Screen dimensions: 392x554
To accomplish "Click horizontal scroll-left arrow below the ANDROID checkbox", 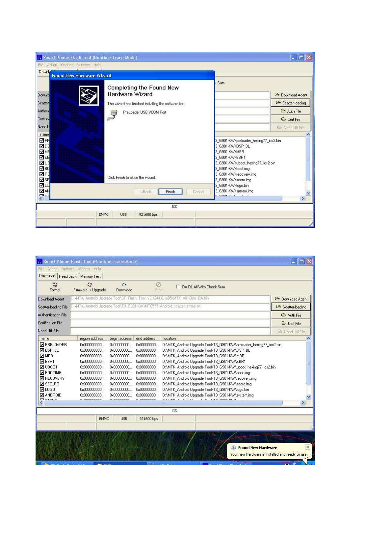I will [41, 403].
